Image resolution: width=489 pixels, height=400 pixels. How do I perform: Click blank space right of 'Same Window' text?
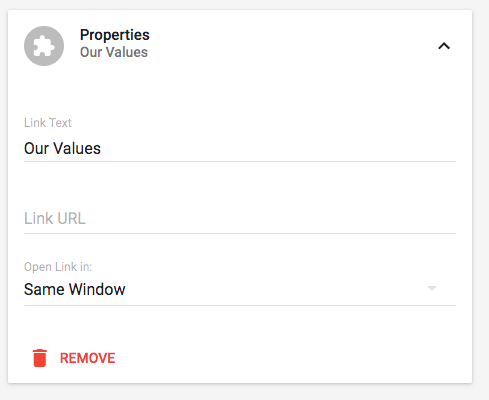tap(273, 289)
